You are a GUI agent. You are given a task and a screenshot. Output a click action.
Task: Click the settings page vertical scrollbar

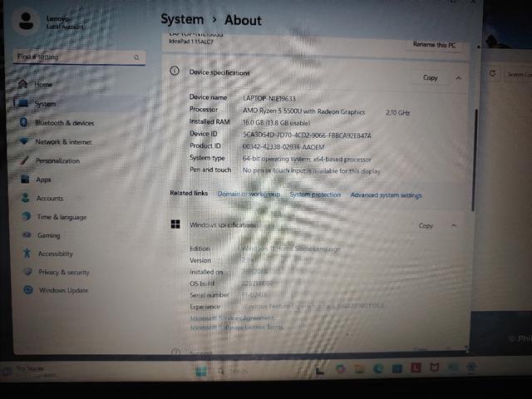click(474, 160)
